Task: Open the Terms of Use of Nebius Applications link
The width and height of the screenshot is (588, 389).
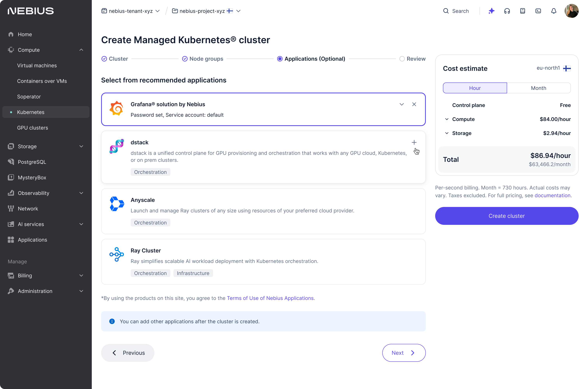Action: 270,298
